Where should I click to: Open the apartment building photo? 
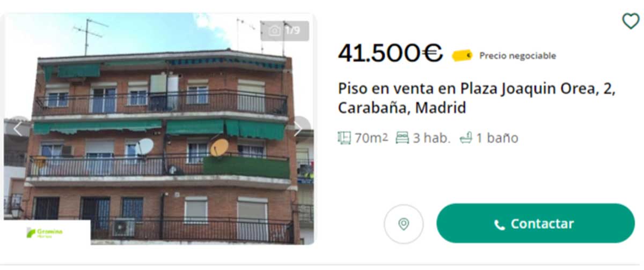coord(159,129)
